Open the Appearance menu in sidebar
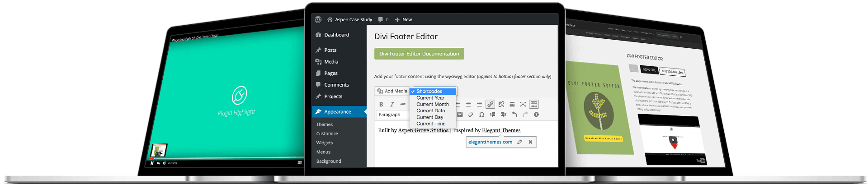The image size is (868, 184). (x=337, y=112)
